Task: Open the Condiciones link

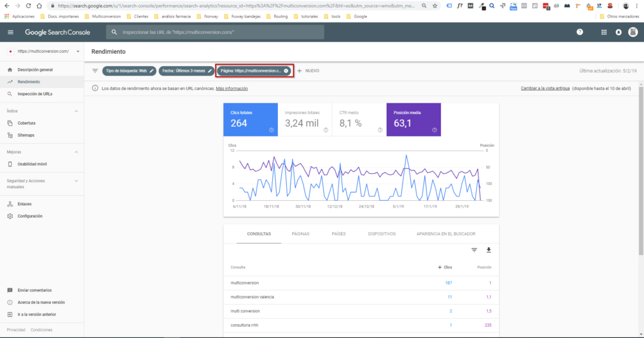Action: point(42,330)
